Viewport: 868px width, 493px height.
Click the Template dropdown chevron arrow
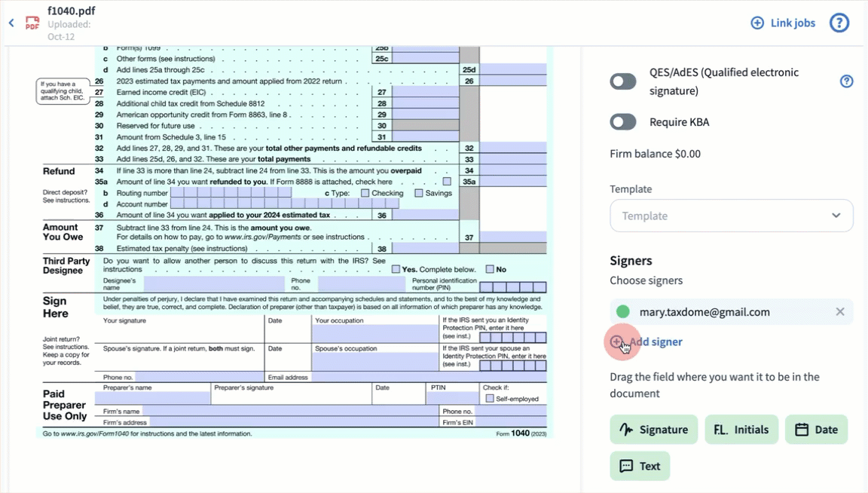[x=836, y=216]
